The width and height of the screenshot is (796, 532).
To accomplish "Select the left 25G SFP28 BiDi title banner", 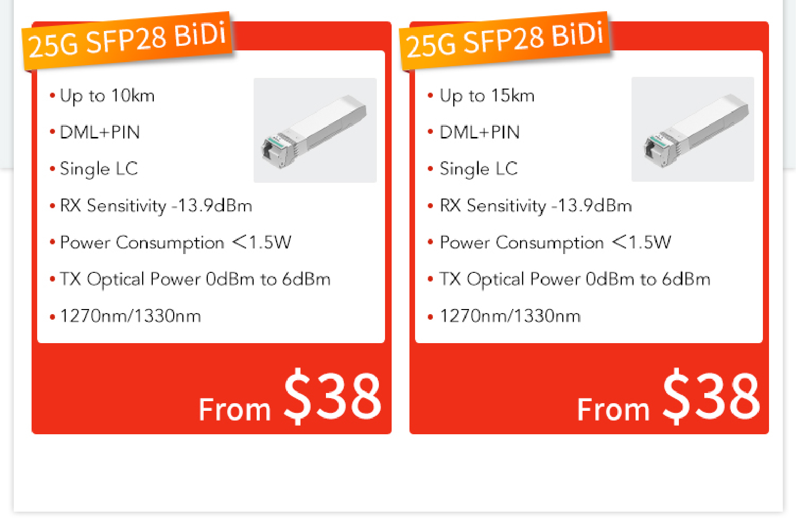I will pyautogui.click(x=127, y=40).
